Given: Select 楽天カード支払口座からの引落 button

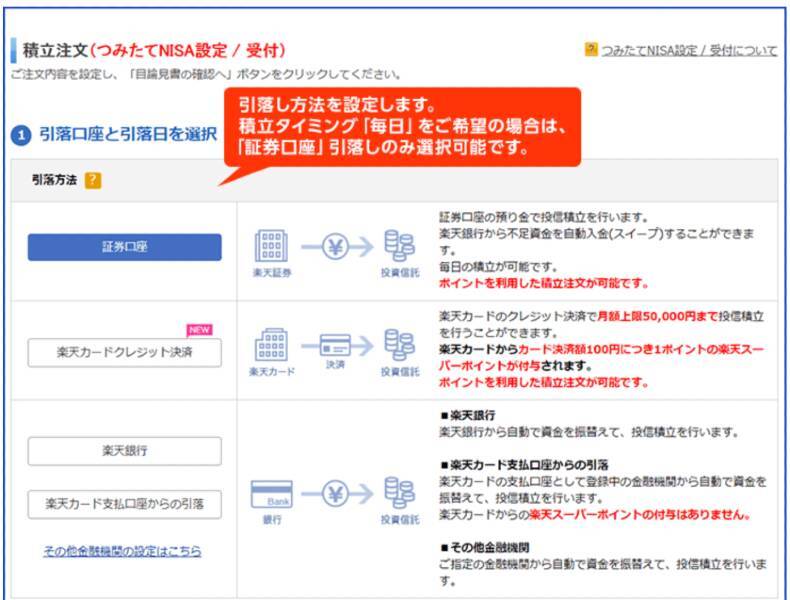Looking at the screenshot, I should pos(124,504).
